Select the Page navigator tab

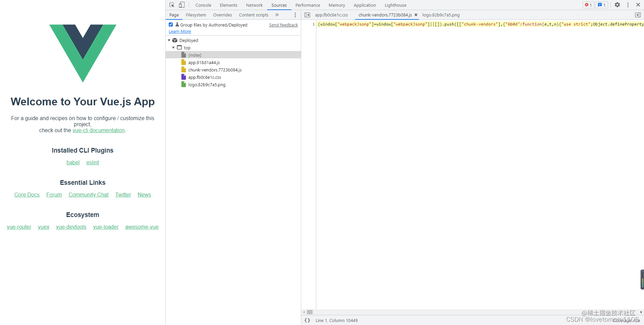(174, 15)
